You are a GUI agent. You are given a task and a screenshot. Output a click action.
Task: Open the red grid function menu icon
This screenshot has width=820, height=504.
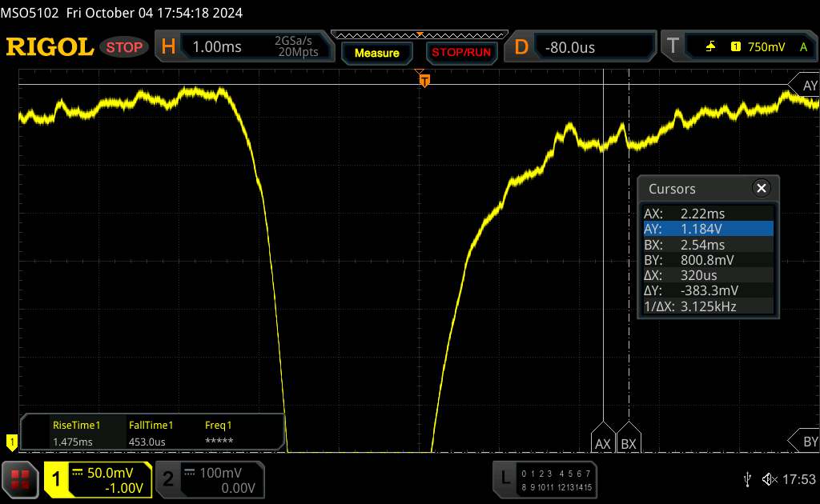pos(21,479)
